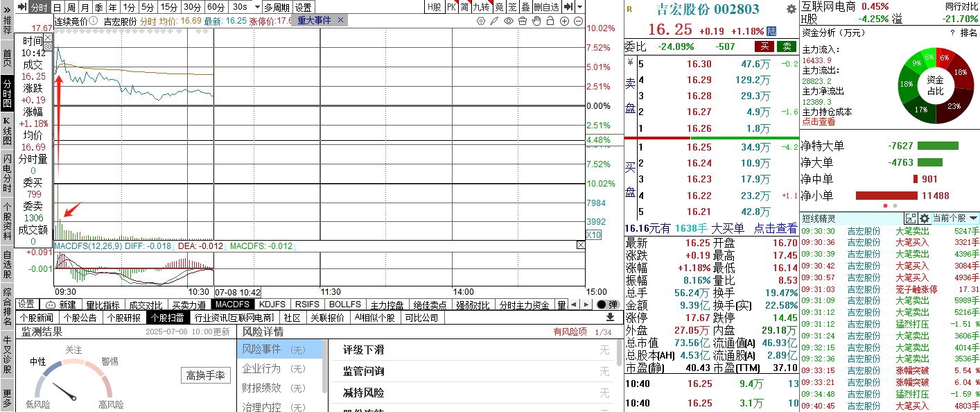This screenshot has width=980, height=412.
Task: Click the R margin badge icon
Action: pyautogui.click(x=629, y=9)
